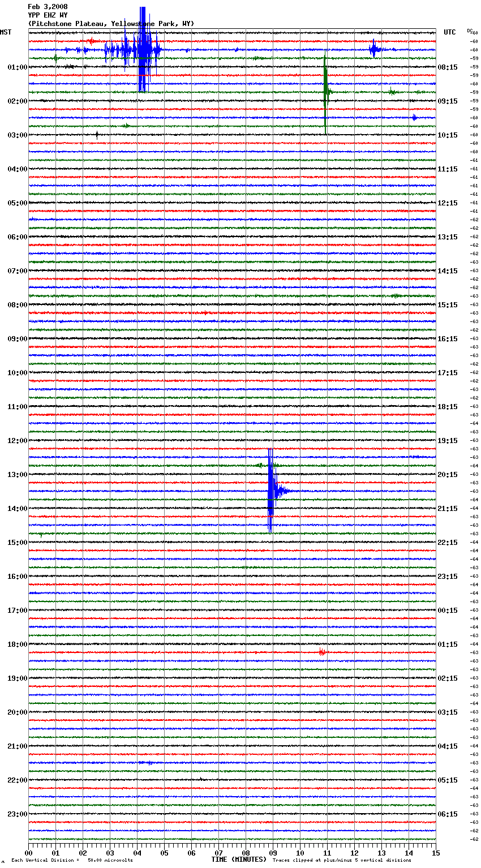Click the 07:00 MST time label

18,271
